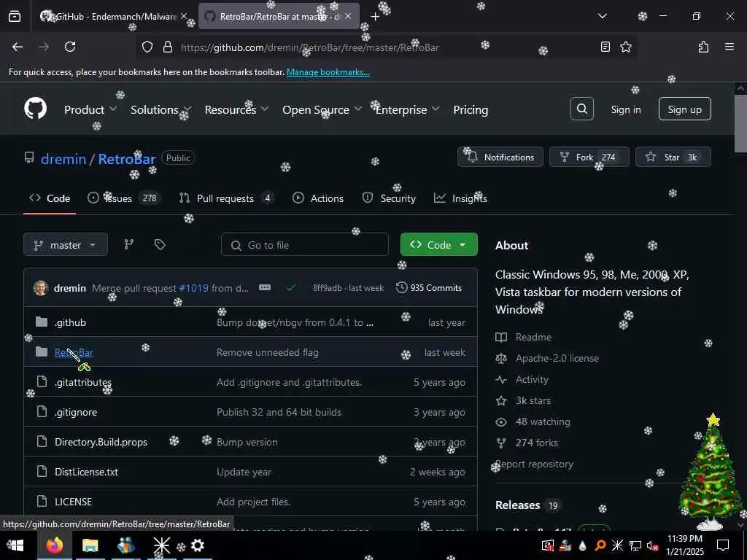Image resolution: width=747 pixels, height=560 pixels.
Task: Switch to the Security tab
Action: [x=389, y=198]
